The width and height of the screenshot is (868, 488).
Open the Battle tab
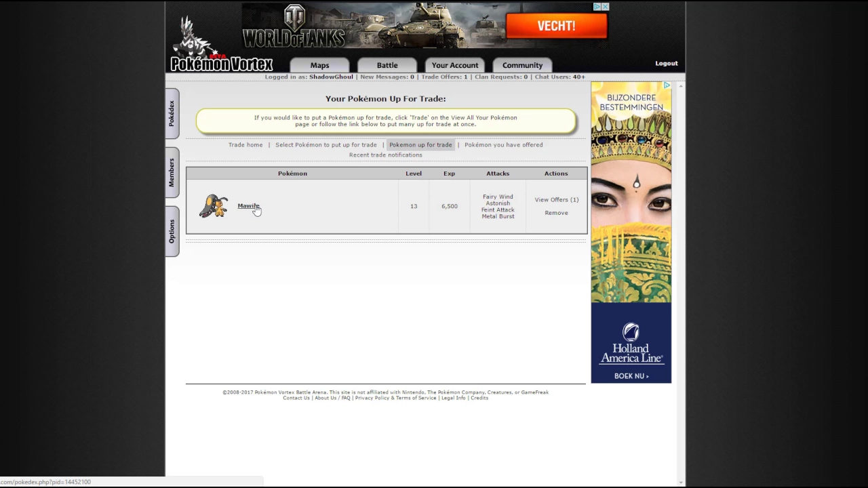[x=387, y=65]
